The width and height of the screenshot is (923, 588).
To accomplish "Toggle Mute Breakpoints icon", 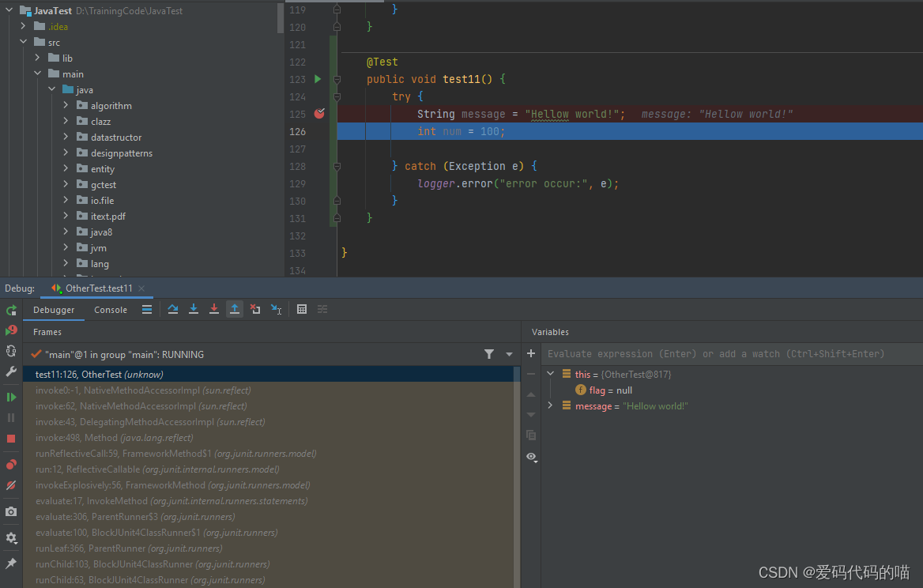I will [11, 485].
